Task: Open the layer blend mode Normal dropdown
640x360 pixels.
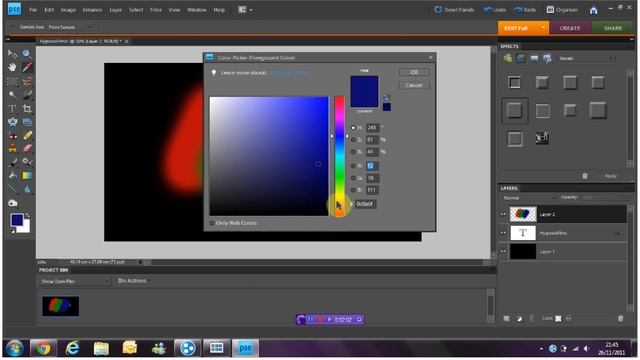Action: pos(528,198)
